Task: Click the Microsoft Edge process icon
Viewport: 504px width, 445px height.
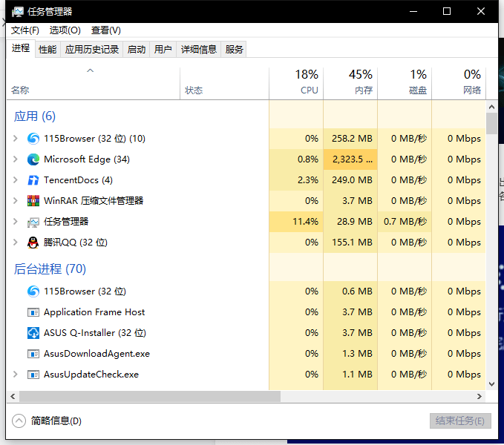Action: point(33,159)
